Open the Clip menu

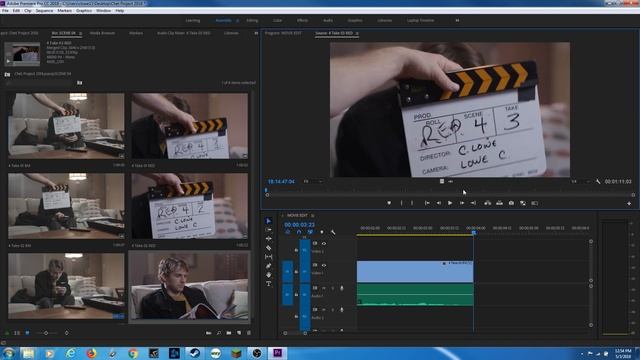28,11
